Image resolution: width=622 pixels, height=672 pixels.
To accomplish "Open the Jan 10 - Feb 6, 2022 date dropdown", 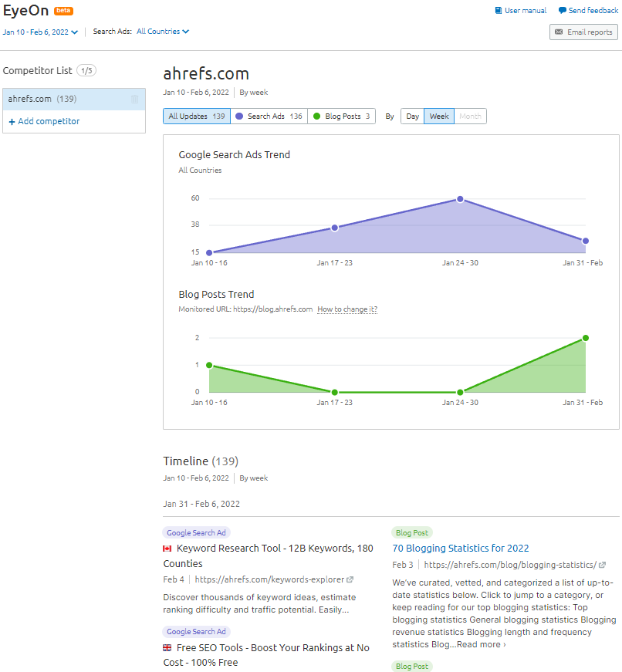I will (40, 32).
